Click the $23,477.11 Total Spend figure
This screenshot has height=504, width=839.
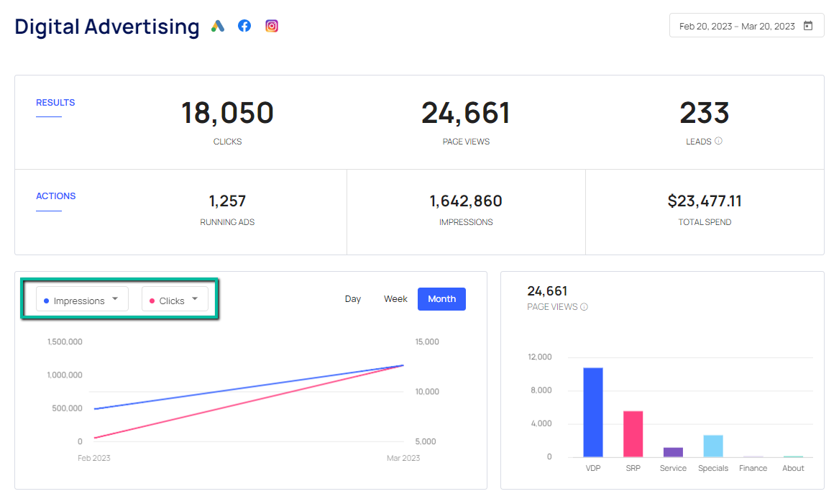click(x=705, y=201)
